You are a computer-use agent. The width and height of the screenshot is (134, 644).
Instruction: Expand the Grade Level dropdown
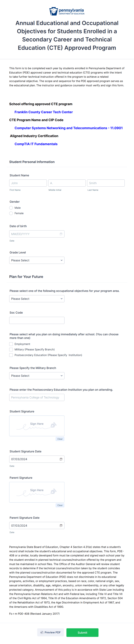37,260
